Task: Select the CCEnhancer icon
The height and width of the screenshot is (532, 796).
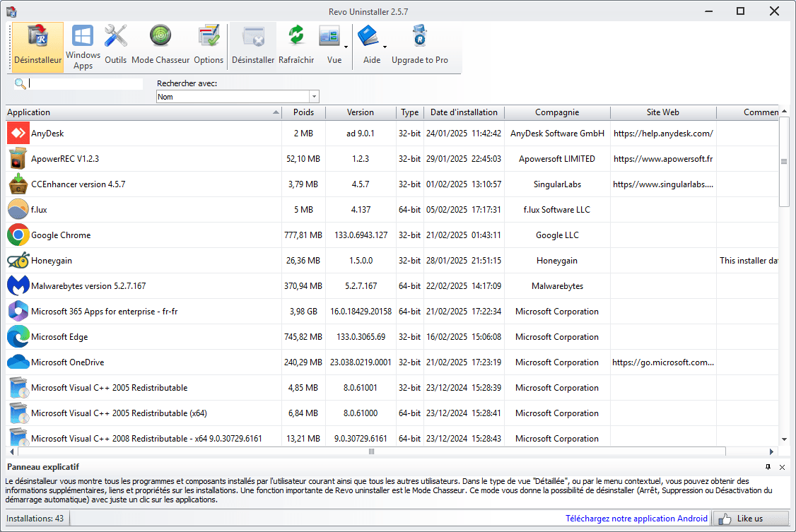Action: [18, 184]
